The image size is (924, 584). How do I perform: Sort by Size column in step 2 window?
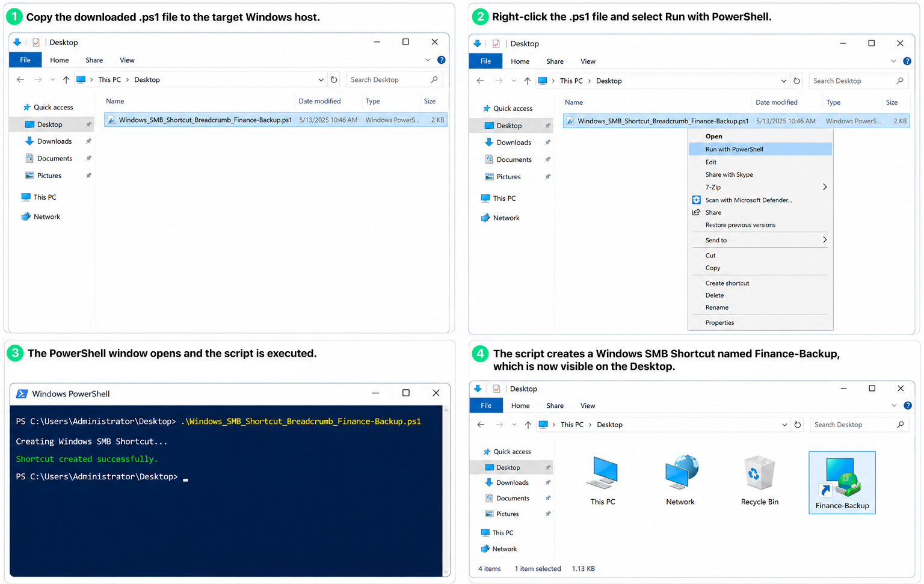pos(892,103)
